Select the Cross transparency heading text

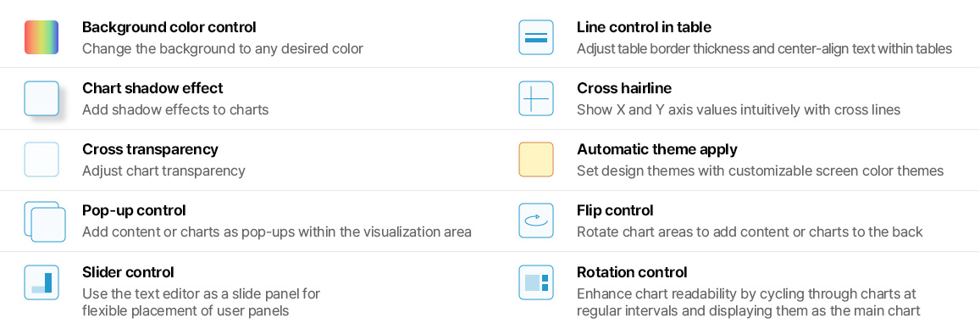click(x=150, y=149)
